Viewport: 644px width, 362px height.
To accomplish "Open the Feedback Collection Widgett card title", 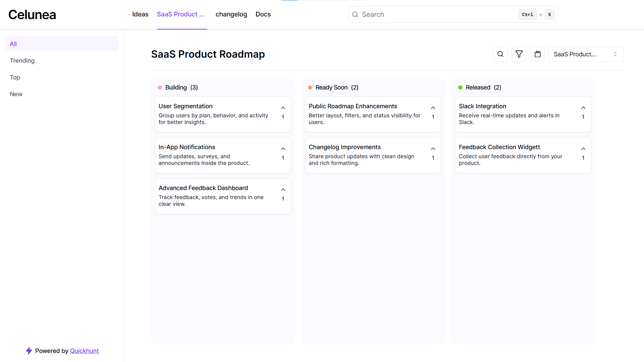I will (x=499, y=147).
